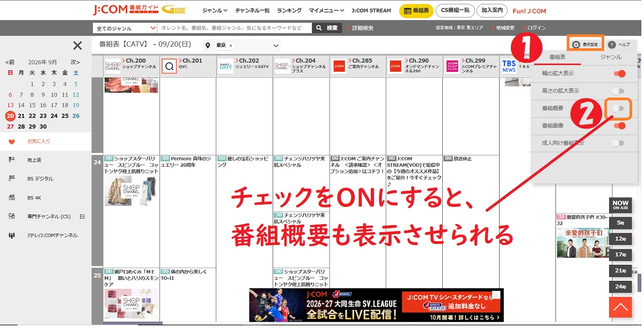The image size is (644, 328).
Task: Select date 27 in the calendar
Action: (10, 126)
